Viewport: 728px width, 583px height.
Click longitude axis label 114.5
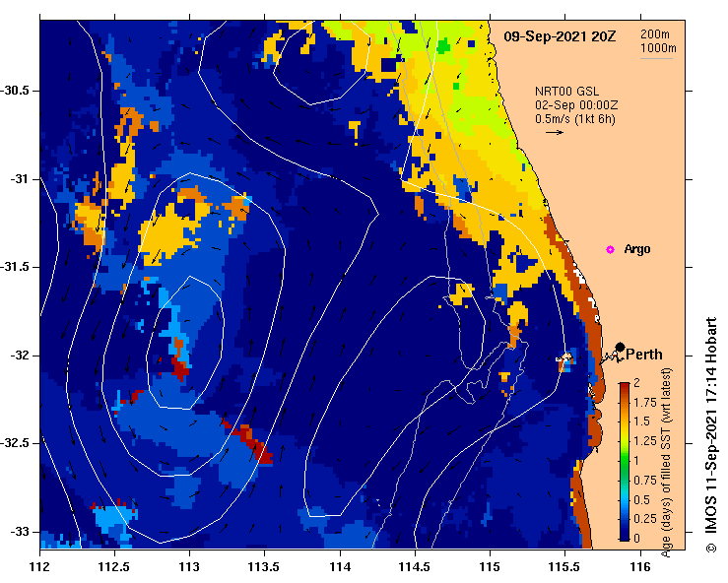[x=415, y=567]
